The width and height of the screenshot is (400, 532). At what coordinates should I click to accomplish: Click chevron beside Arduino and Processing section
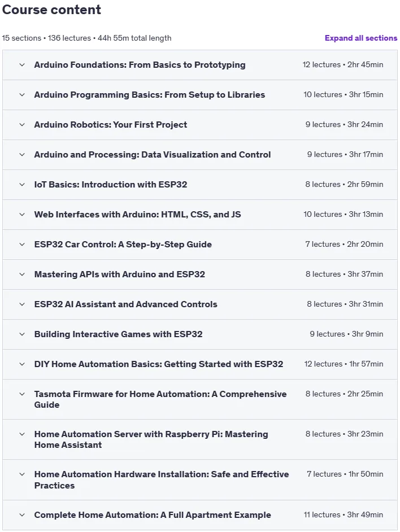pos(22,155)
